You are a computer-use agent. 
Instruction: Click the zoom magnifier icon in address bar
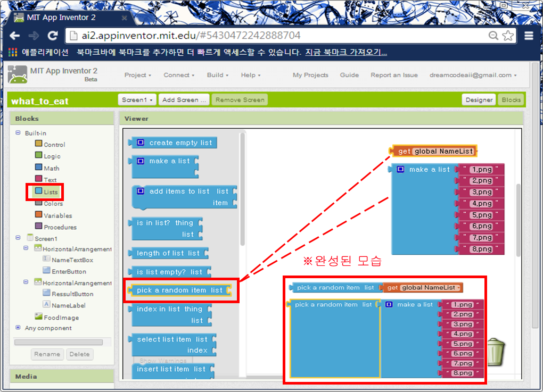coord(493,35)
